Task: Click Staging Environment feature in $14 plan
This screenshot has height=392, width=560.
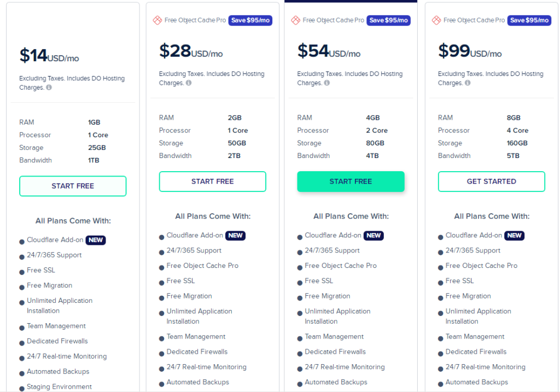Action: click(x=59, y=387)
